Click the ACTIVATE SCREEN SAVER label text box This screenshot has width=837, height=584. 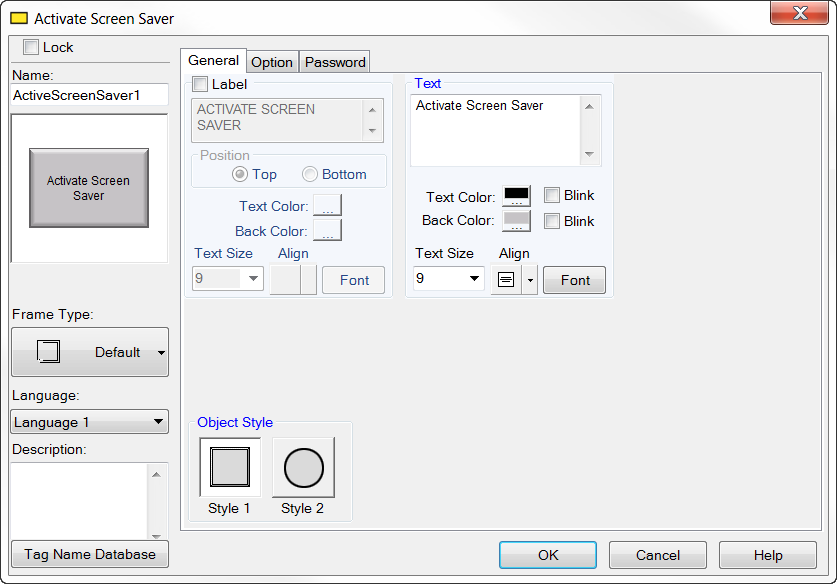(279, 120)
